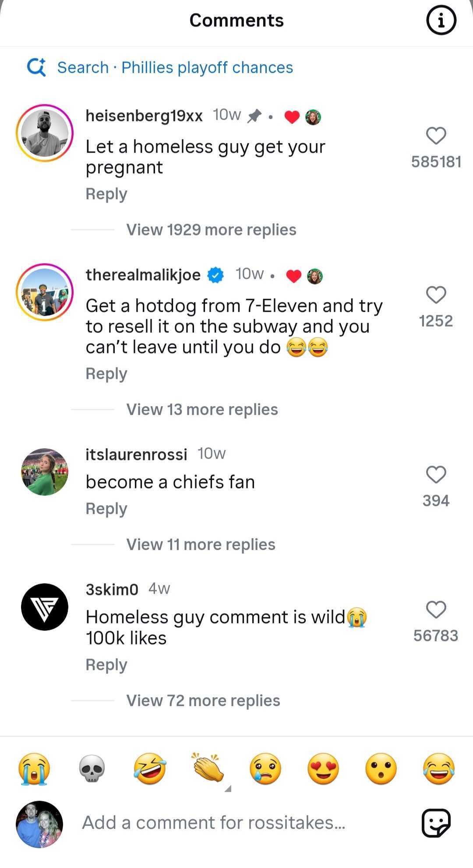
Task: Insert the clapping hands emoji
Action: (208, 768)
